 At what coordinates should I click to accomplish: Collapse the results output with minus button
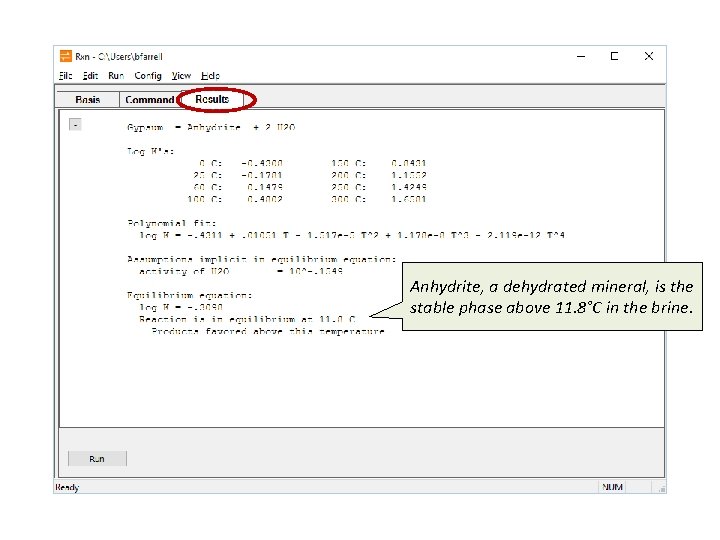tap(75, 124)
